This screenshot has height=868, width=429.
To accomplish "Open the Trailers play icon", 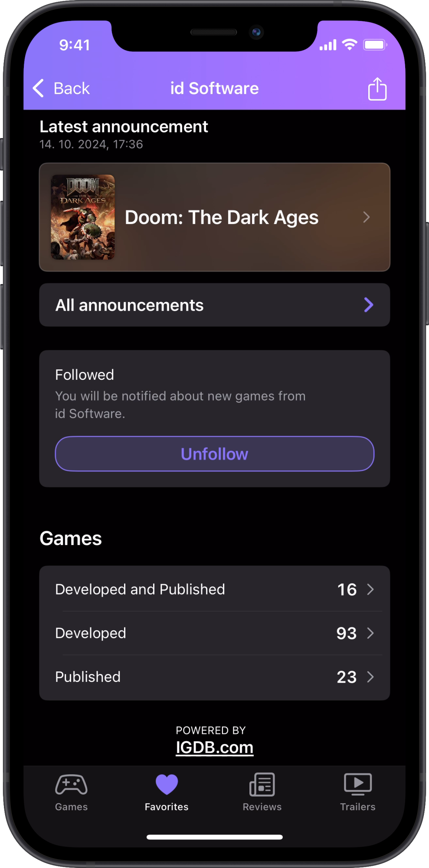I will point(357,785).
